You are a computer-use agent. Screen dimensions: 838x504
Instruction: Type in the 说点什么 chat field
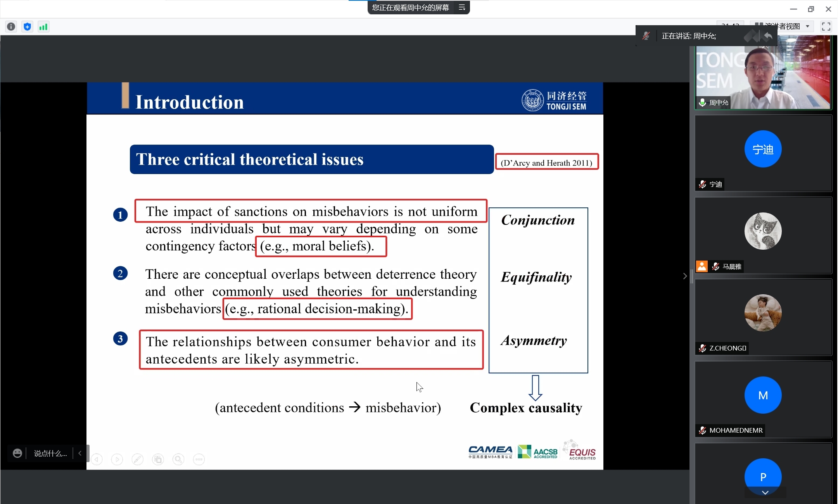point(50,453)
